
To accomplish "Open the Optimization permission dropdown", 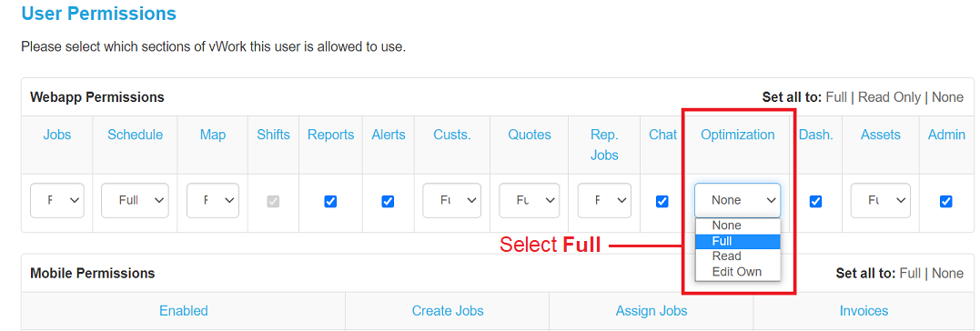I will point(737,200).
